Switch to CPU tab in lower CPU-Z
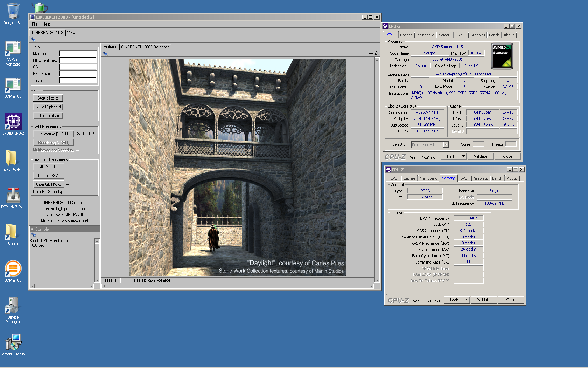588x368 pixels. [394, 178]
